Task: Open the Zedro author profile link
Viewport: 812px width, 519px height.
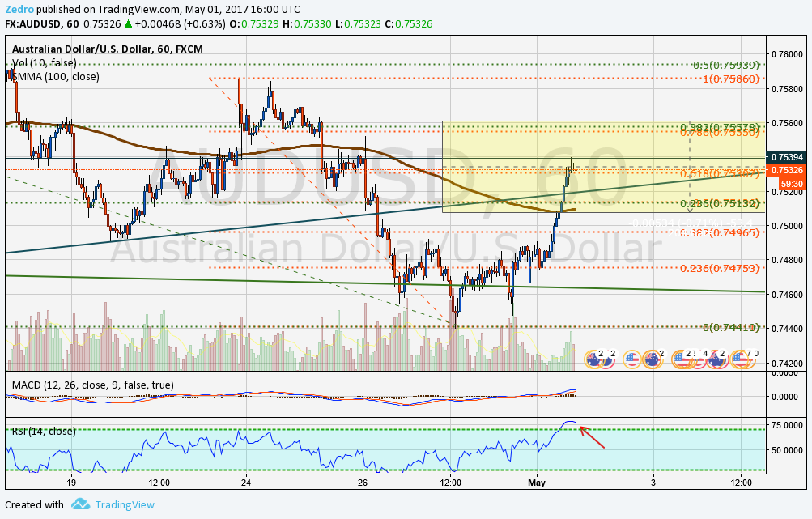Action: coord(19,10)
